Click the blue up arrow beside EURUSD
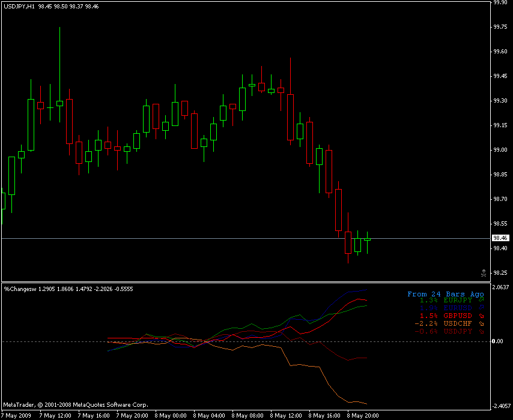 481,307
